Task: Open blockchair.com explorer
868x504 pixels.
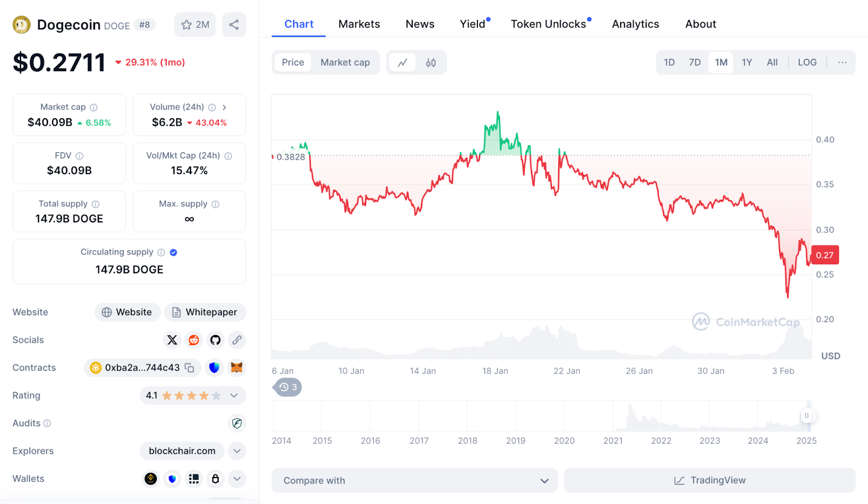Action: coord(182,451)
